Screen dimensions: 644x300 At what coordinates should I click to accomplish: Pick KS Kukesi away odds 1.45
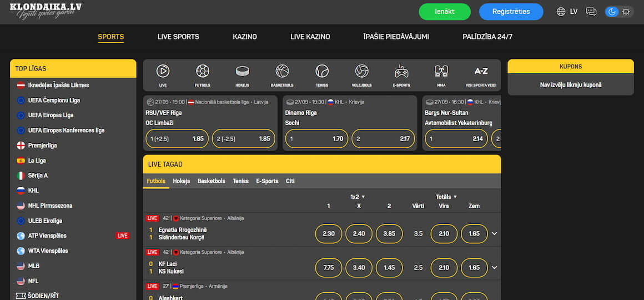pyautogui.click(x=389, y=268)
